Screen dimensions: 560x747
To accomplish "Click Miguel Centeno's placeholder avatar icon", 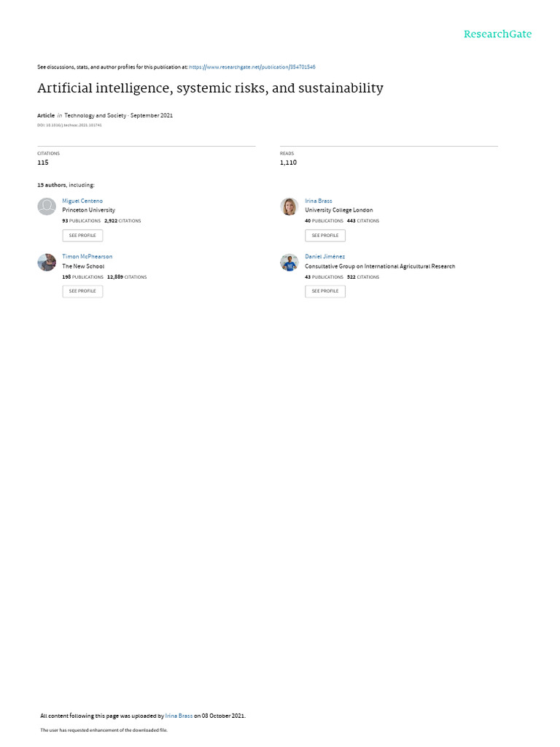I will [47, 206].
